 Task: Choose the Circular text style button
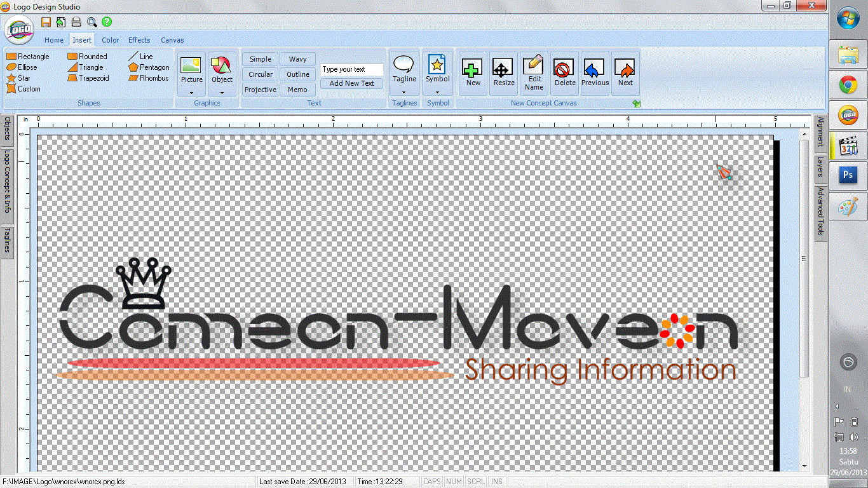click(x=261, y=74)
